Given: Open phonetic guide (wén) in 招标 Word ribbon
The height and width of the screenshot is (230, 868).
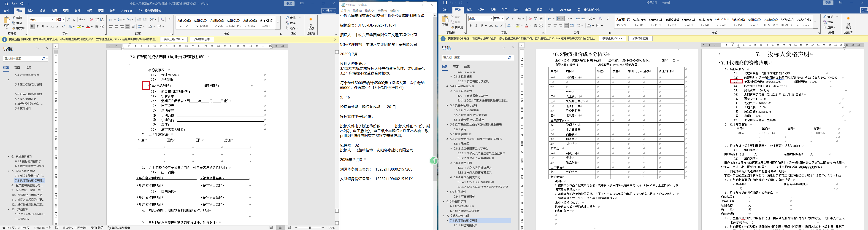Looking at the screenshot, I should point(97,19).
